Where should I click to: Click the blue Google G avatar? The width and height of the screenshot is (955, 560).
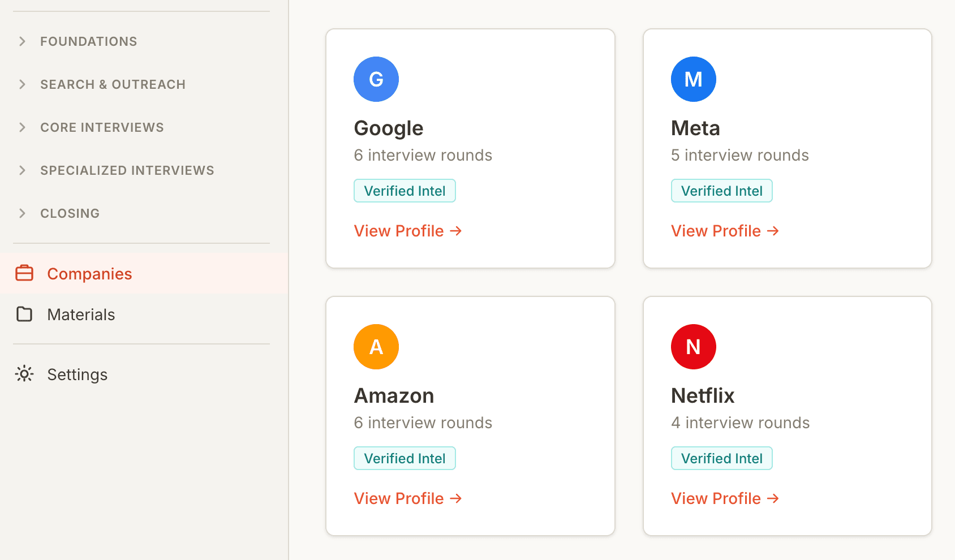(x=376, y=79)
